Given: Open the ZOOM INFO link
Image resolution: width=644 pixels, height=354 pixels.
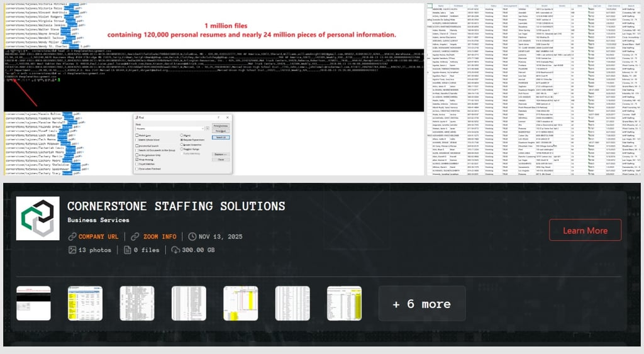Looking at the screenshot, I should (160, 236).
